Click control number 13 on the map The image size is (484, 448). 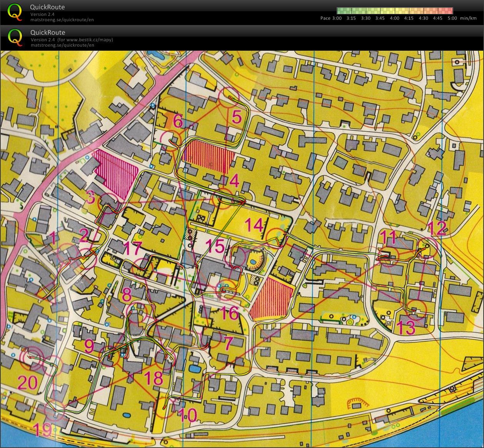(x=406, y=328)
